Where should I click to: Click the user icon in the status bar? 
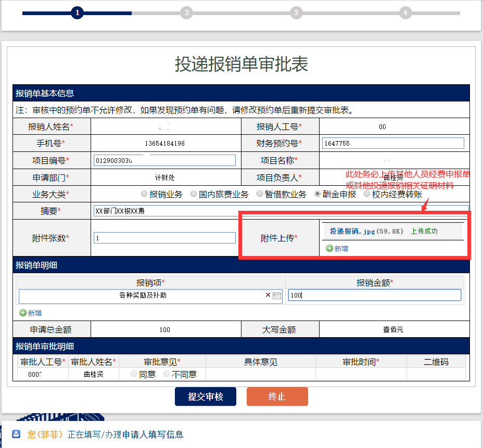[16, 434]
